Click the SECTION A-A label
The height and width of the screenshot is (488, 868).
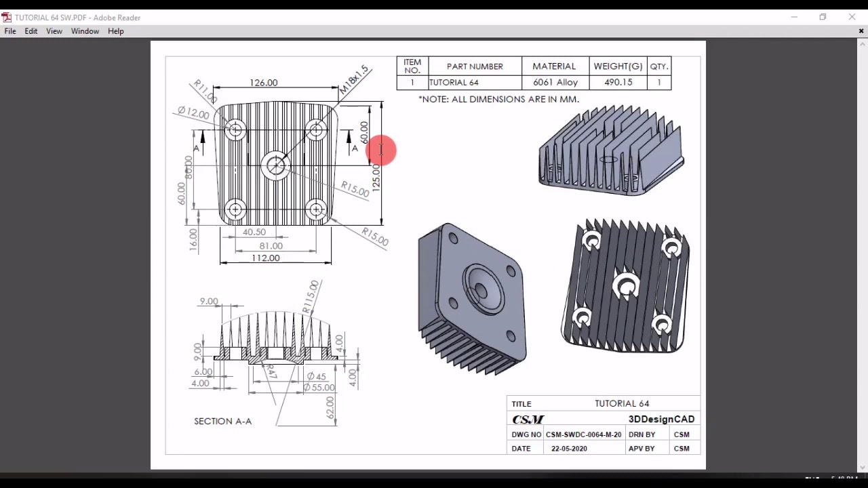click(x=223, y=421)
